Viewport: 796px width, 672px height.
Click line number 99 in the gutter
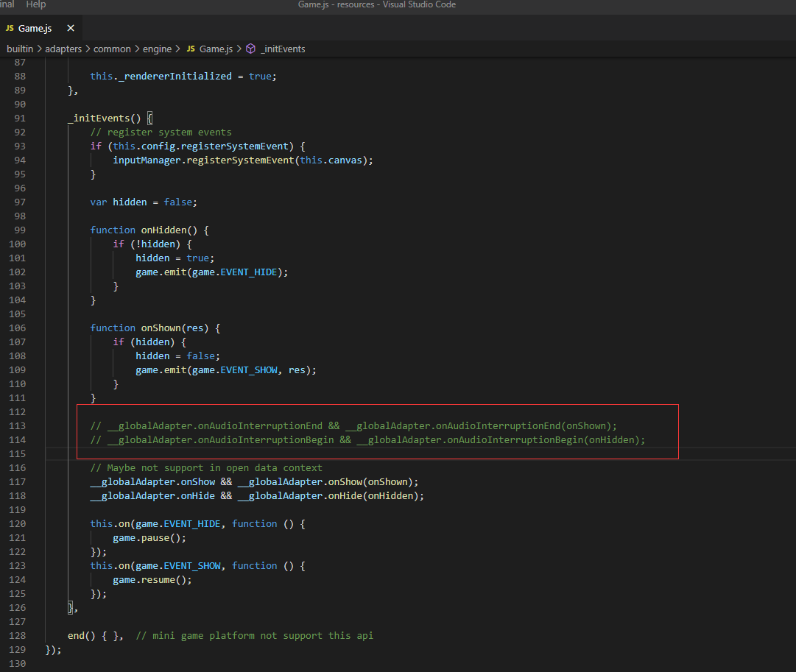(x=20, y=230)
